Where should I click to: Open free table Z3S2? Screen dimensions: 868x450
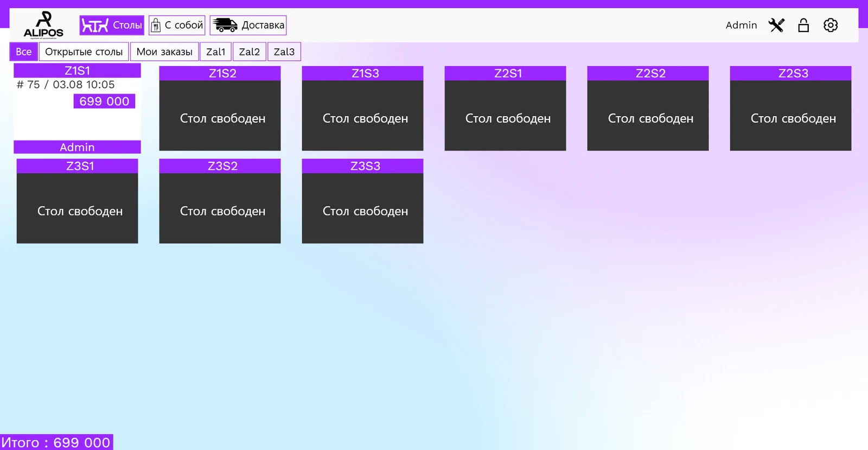(220, 201)
